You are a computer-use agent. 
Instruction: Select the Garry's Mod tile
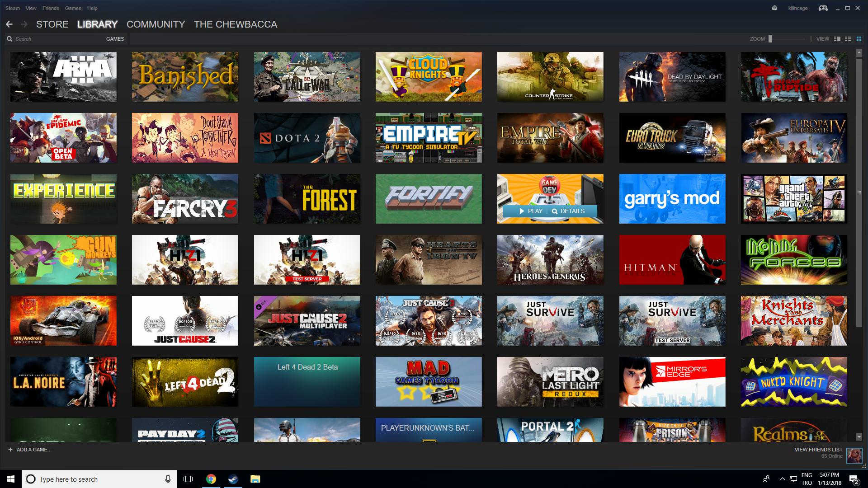(672, 199)
